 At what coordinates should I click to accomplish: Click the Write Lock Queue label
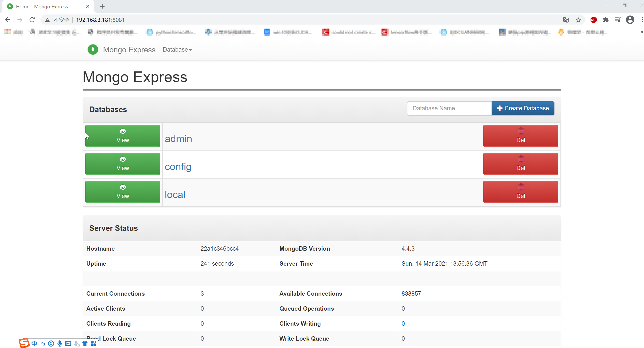point(304,339)
